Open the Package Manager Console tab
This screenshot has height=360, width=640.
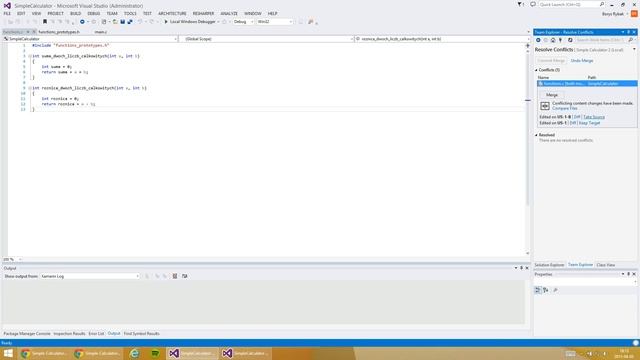tap(27, 333)
